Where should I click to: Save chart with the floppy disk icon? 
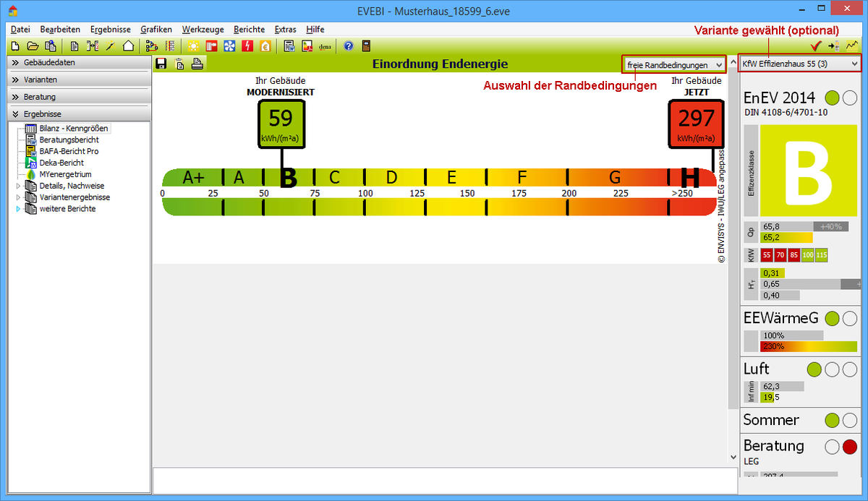(161, 64)
